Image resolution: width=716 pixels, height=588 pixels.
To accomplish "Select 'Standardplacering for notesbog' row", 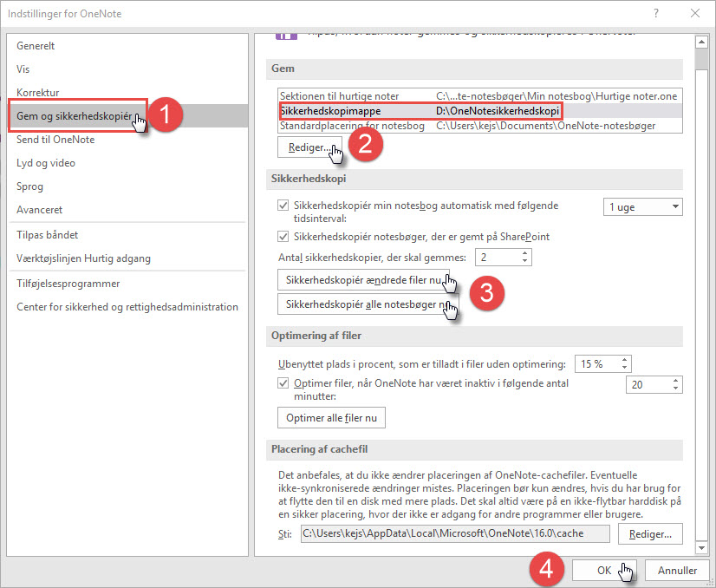I will (x=480, y=126).
